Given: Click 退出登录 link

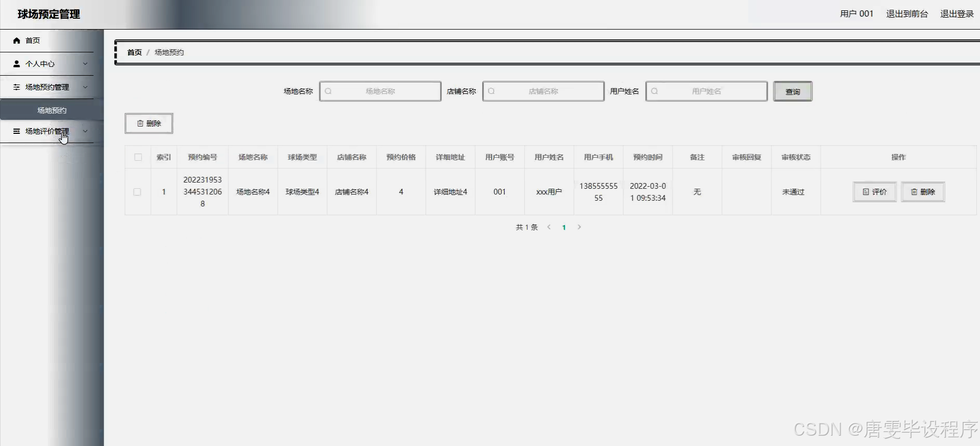Looking at the screenshot, I should pyautogui.click(x=957, y=14).
